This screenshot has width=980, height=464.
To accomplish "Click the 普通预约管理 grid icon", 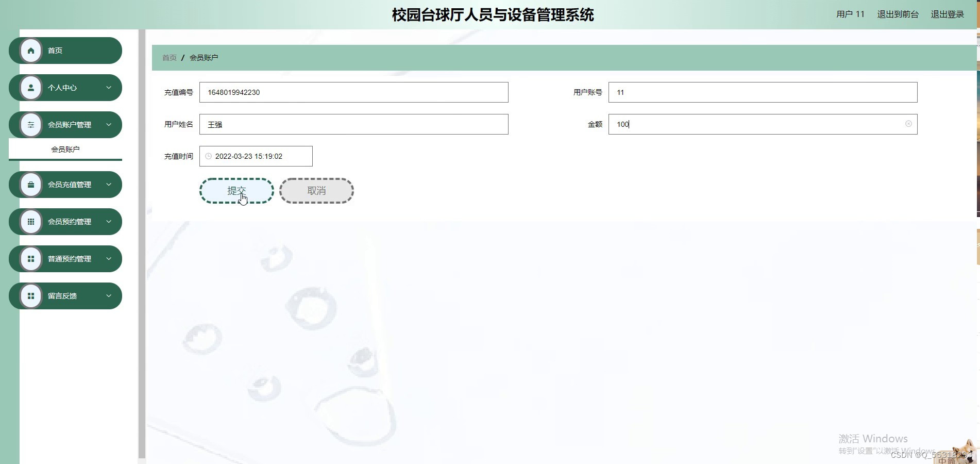I will [30, 258].
